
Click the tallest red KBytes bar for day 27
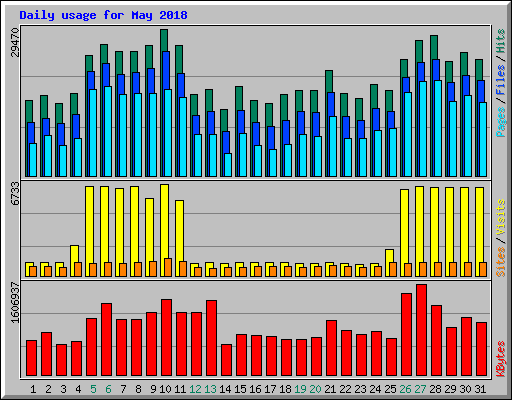point(421,330)
